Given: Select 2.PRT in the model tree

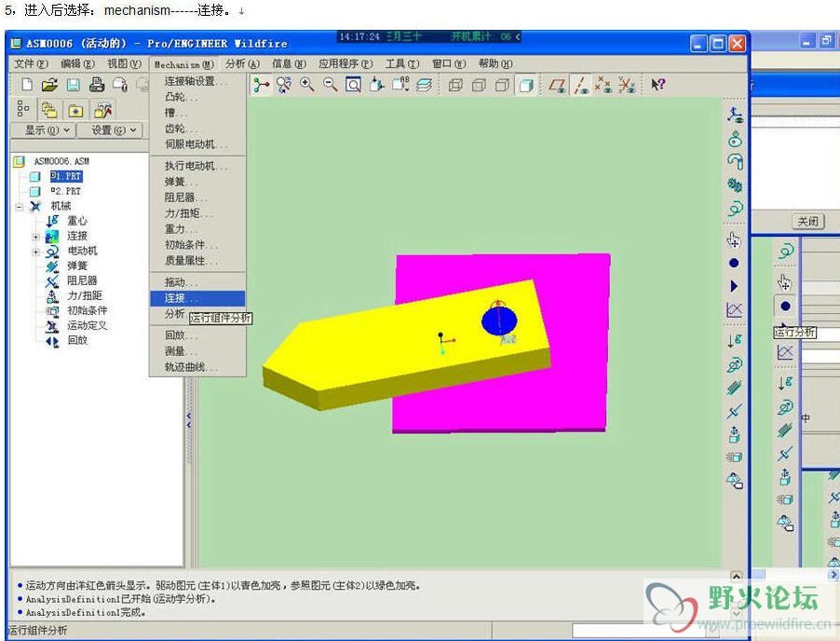Looking at the screenshot, I should [66, 191].
